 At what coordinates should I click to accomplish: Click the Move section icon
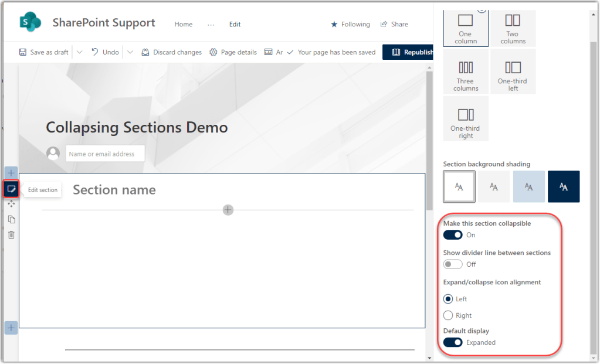[11, 204]
